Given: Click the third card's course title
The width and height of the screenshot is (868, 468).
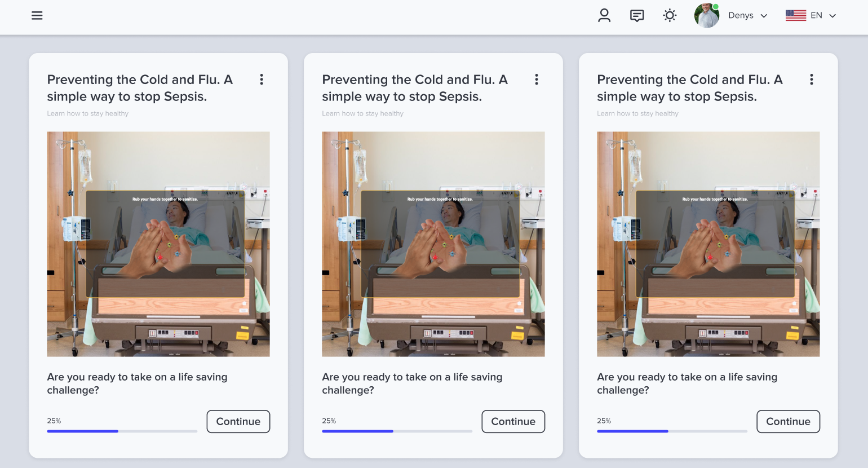Looking at the screenshot, I should [x=689, y=88].
